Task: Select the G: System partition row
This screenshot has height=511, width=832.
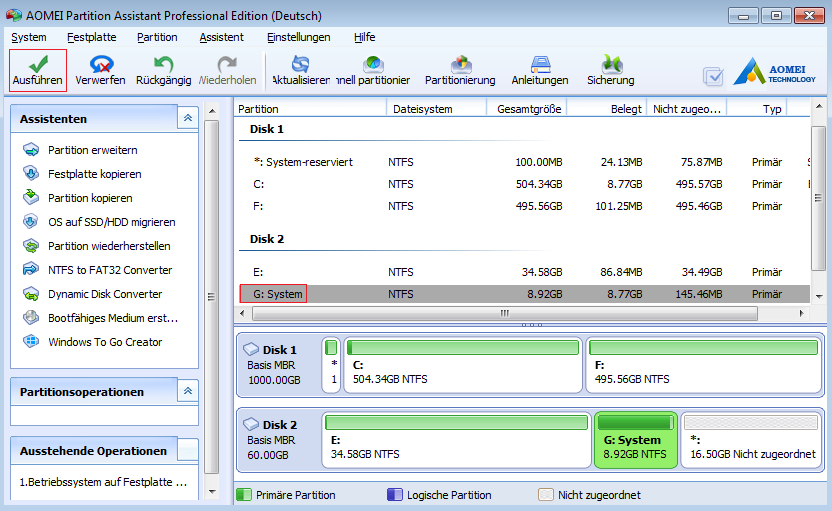Action: click(x=523, y=294)
